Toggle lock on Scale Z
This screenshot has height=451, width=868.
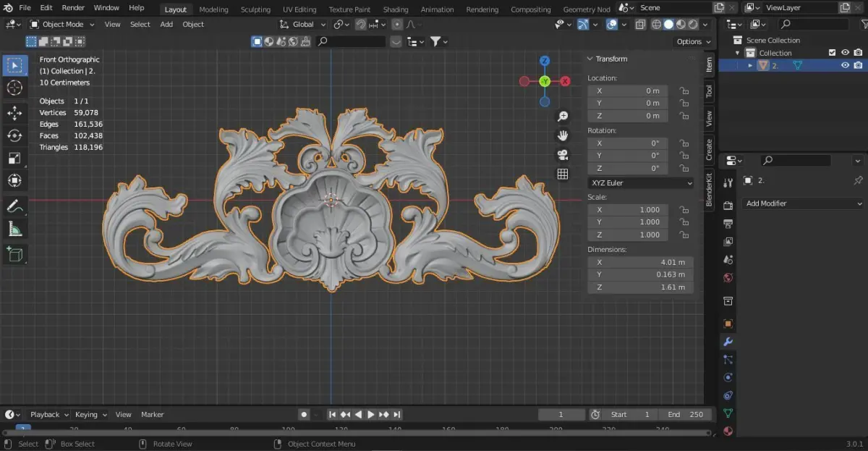click(683, 235)
